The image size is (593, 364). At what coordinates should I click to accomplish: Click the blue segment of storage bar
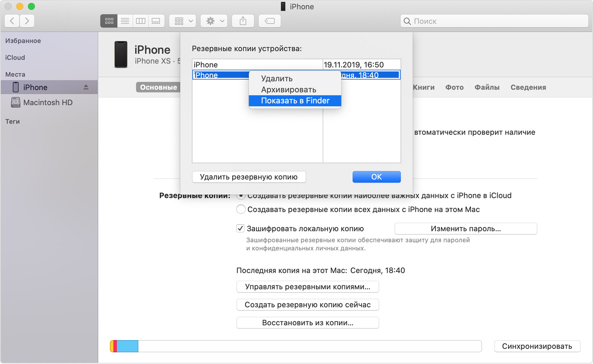click(127, 346)
